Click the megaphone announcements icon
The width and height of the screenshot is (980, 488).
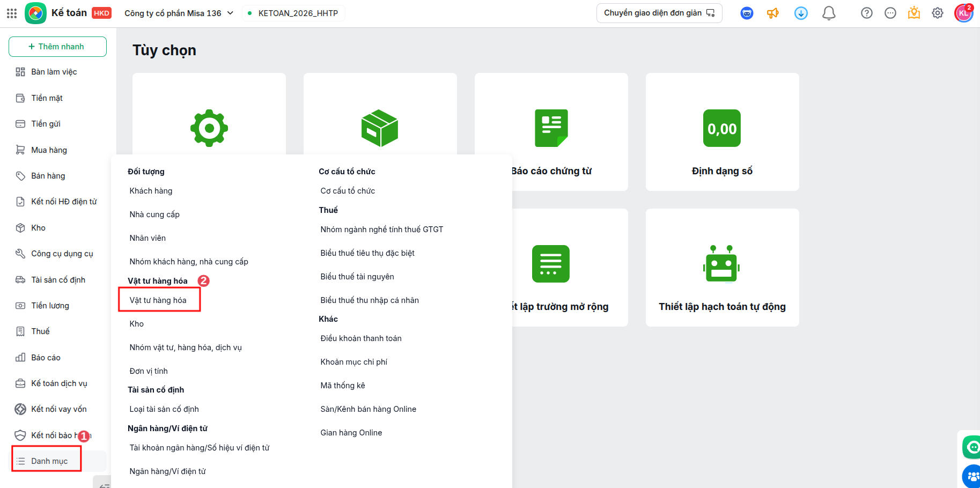(773, 13)
